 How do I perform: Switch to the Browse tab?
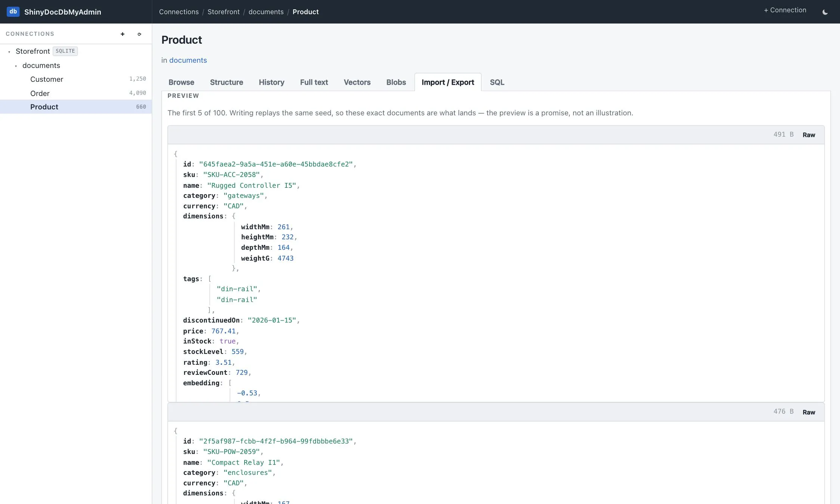[x=181, y=82]
